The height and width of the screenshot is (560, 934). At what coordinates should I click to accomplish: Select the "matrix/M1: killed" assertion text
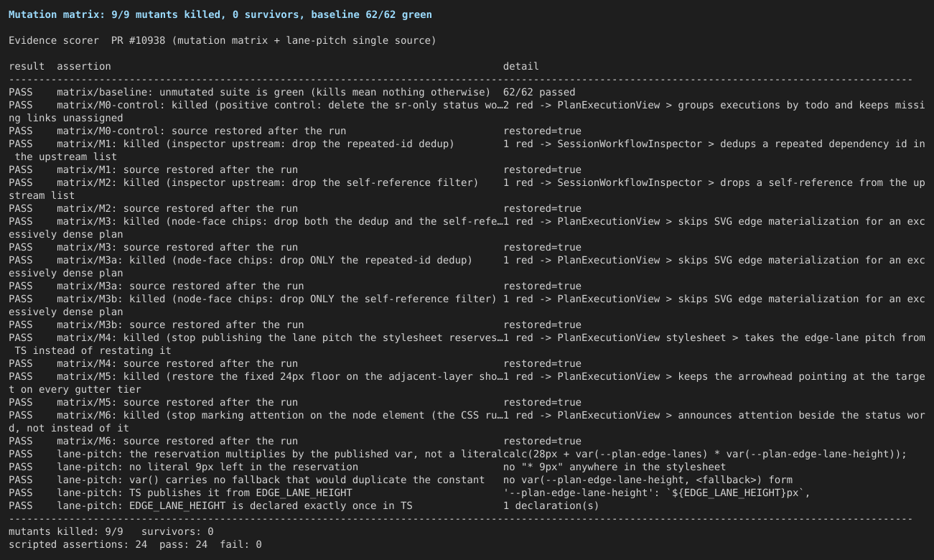click(256, 144)
